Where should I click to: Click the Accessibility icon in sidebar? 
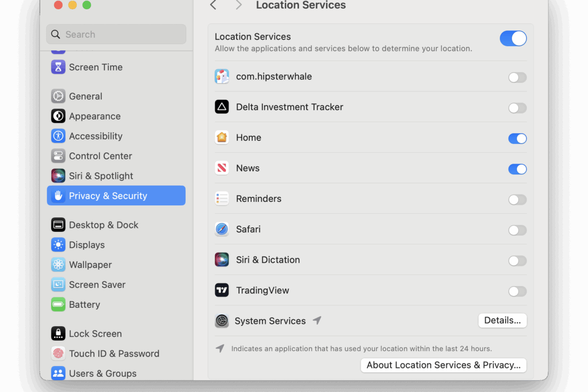pyautogui.click(x=58, y=136)
